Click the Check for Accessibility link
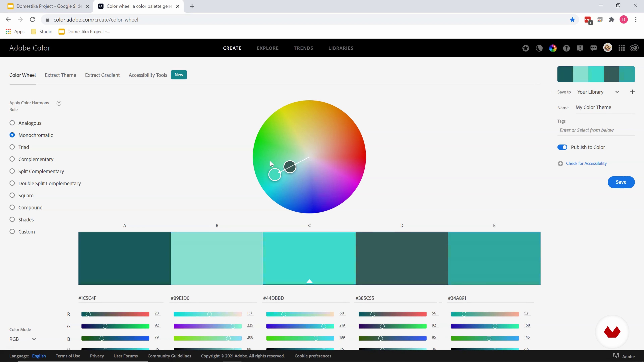 [x=586, y=163]
